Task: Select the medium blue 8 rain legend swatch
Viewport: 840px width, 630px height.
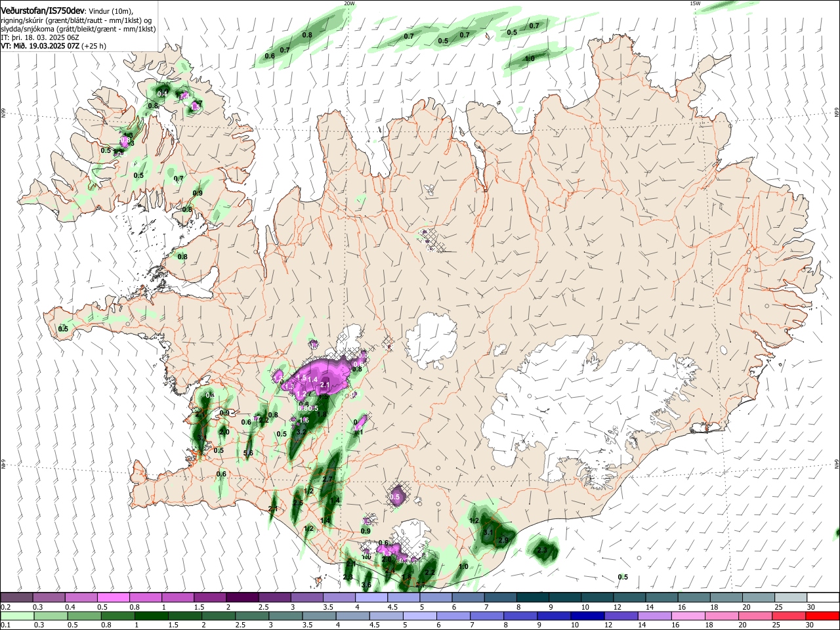Action: [520, 616]
